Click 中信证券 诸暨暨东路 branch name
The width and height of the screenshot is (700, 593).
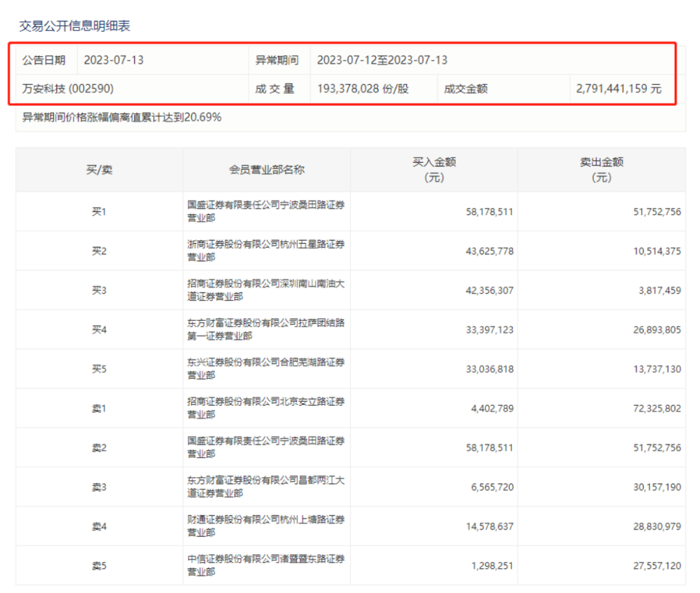[266, 565]
